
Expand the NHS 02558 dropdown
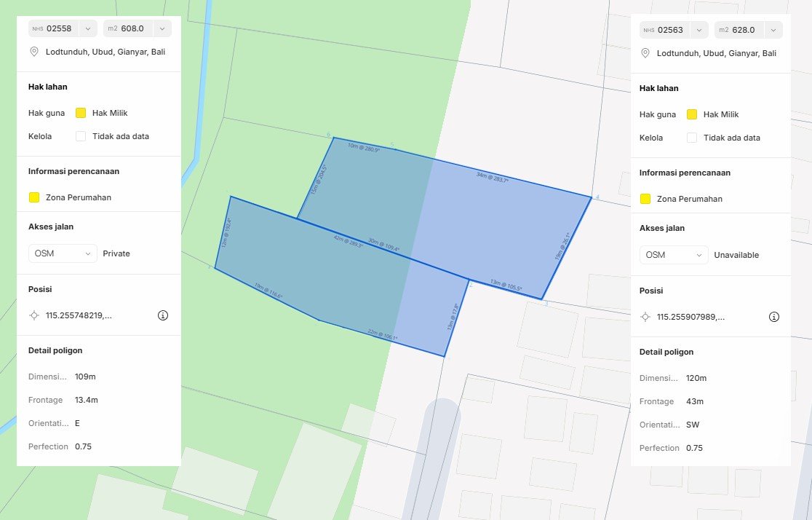[x=63, y=28]
